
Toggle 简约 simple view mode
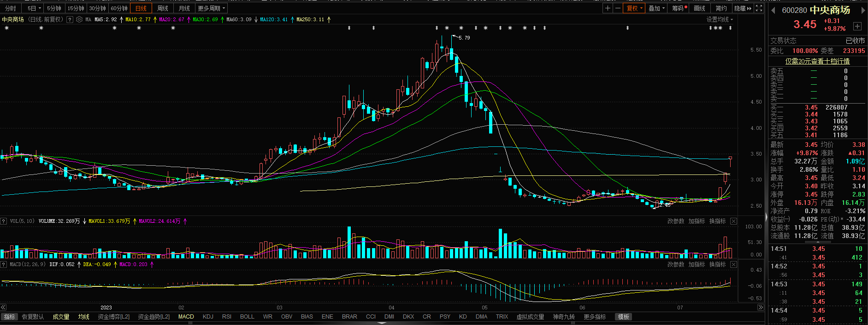pyautogui.click(x=721, y=8)
